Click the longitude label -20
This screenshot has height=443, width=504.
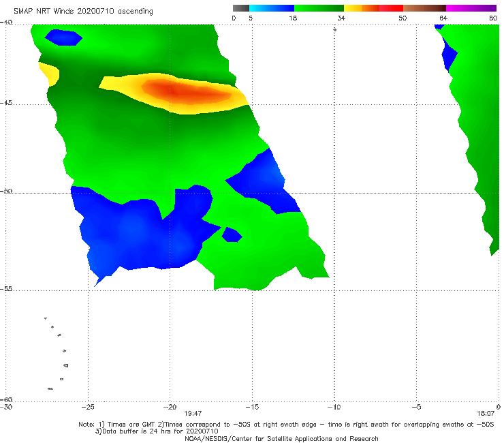coord(170,407)
